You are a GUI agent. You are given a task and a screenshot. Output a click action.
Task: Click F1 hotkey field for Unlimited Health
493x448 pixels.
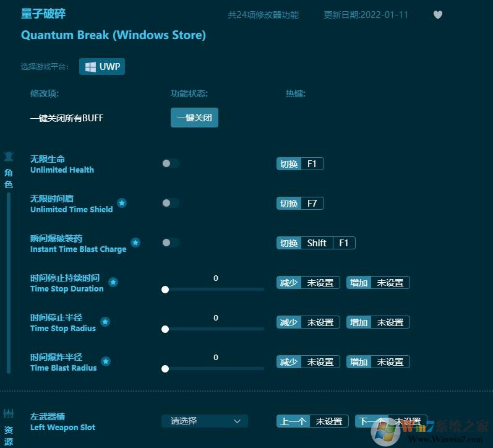click(312, 163)
